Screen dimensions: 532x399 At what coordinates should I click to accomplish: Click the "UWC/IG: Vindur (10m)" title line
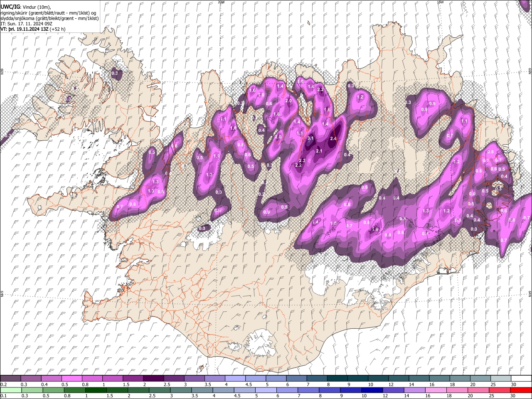tap(26, 7)
